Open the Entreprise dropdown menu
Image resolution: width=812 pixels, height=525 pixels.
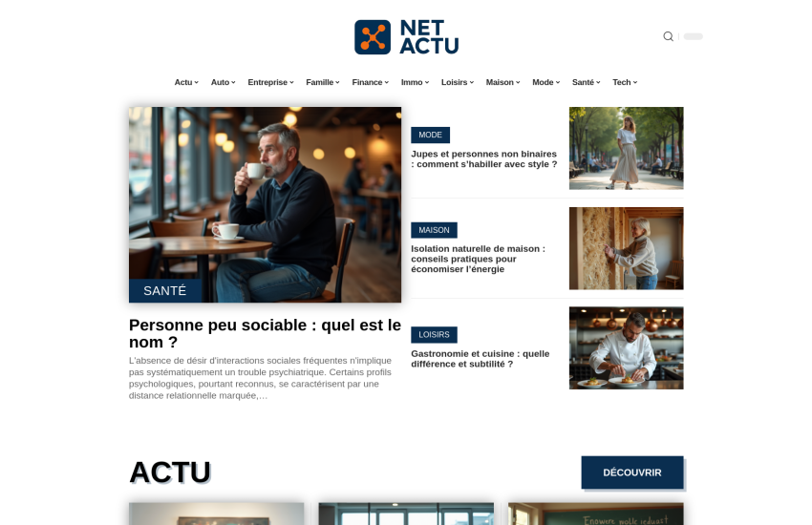[270, 82]
